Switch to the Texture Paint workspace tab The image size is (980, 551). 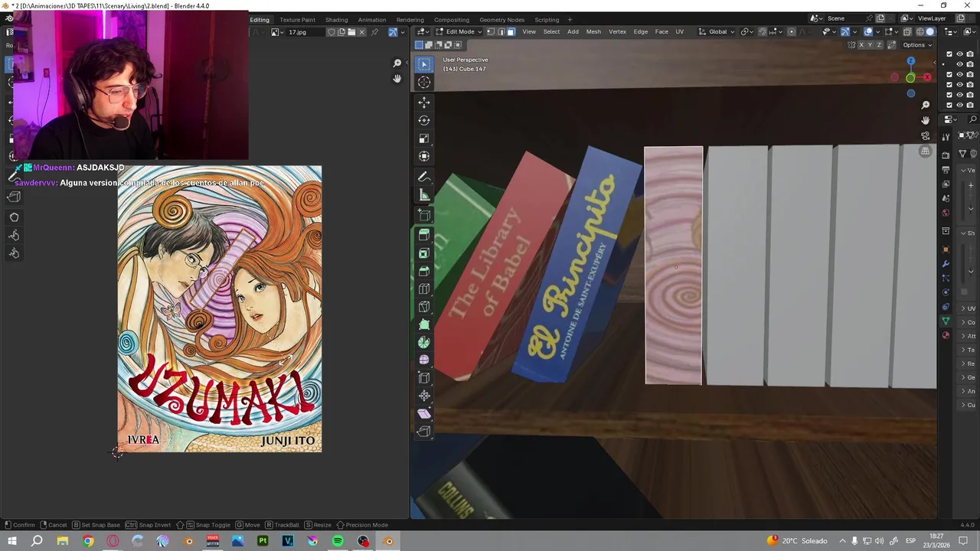(297, 20)
